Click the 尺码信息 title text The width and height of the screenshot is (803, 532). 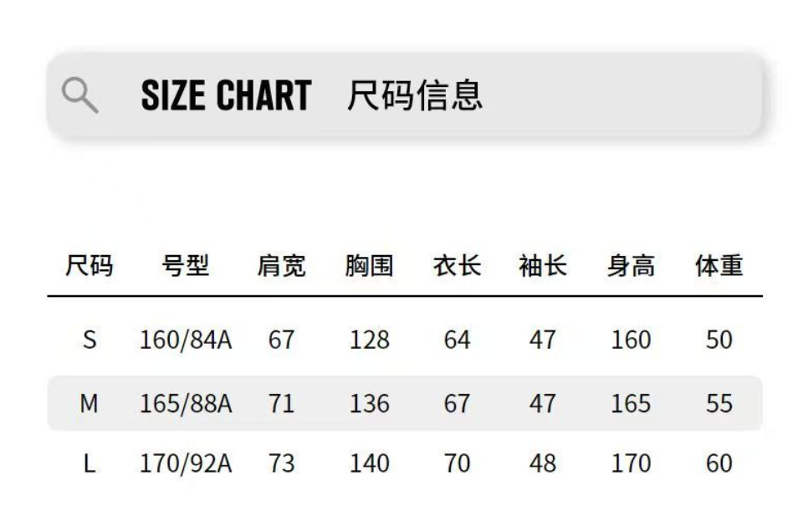[415, 95]
